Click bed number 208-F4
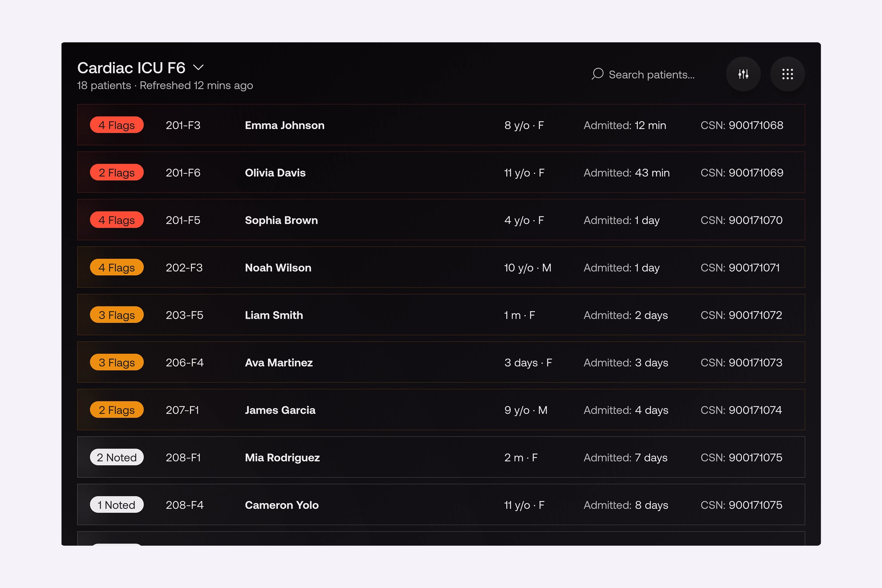This screenshot has height=588, width=882. 184,505
